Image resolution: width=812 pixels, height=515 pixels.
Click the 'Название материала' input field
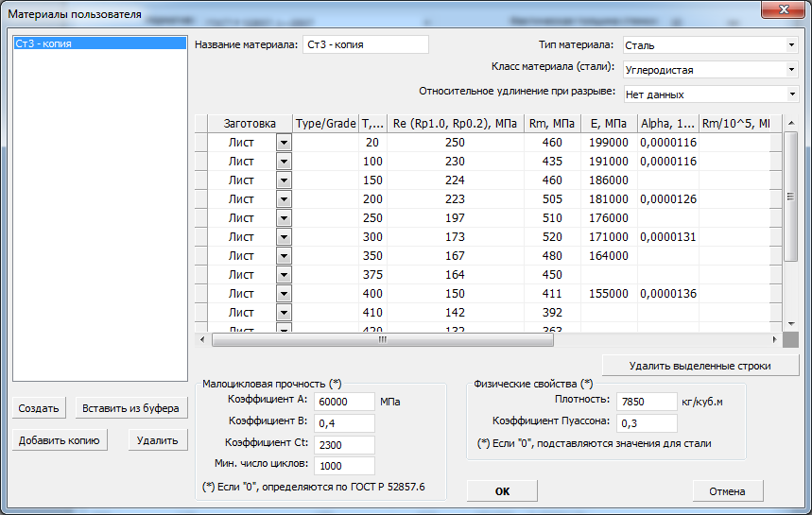click(366, 44)
